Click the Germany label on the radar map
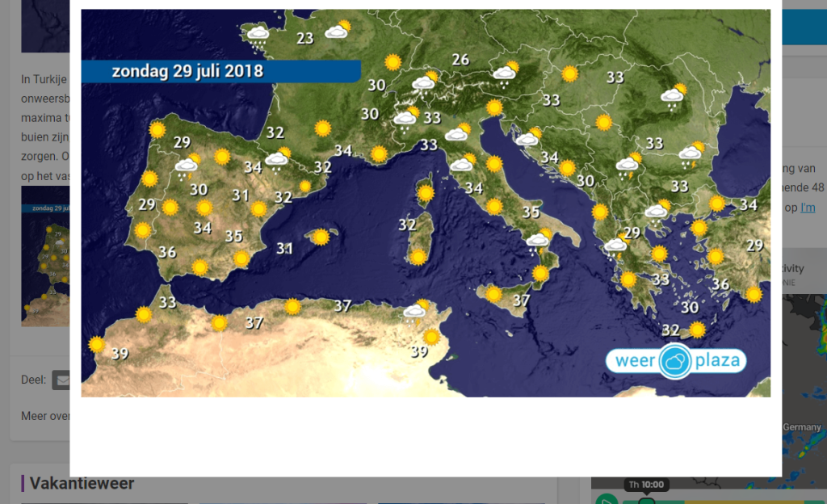The height and width of the screenshot is (504, 827). [802, 427]
